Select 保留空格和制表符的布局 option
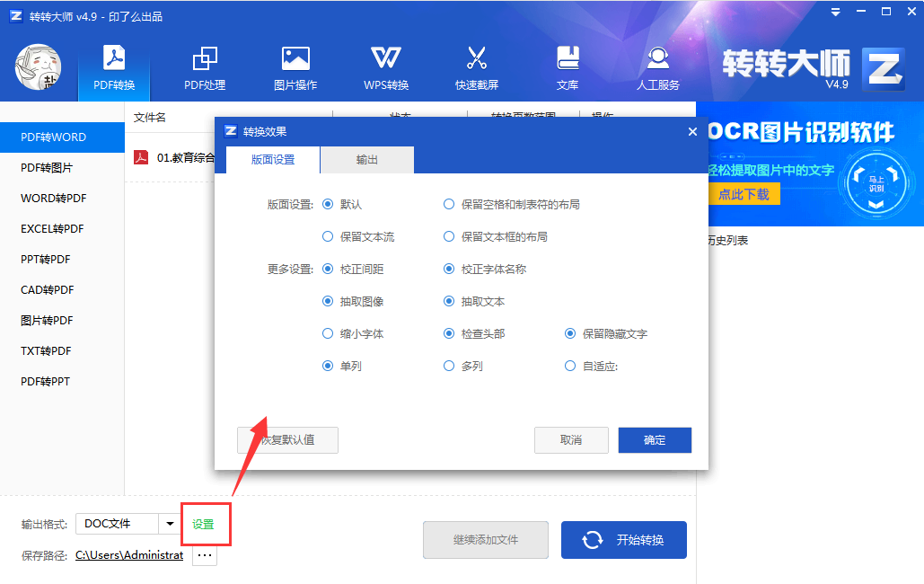Viewport: 924px width, 584px height. [449, 204]
